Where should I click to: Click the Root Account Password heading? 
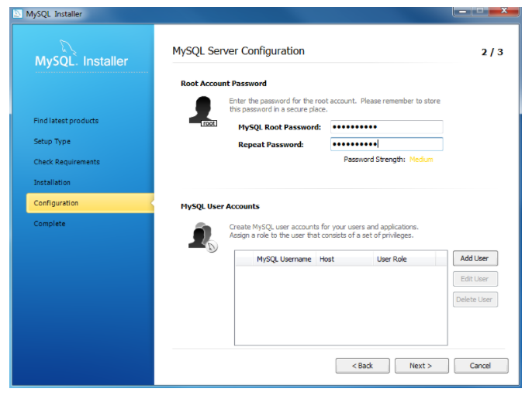pyautogui.click(x=223, y=84)
